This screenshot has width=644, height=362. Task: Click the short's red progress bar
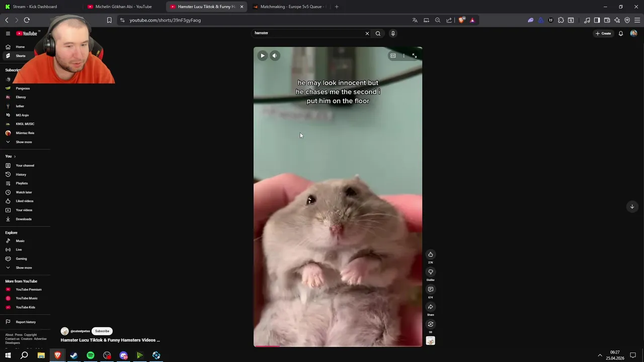338,346
